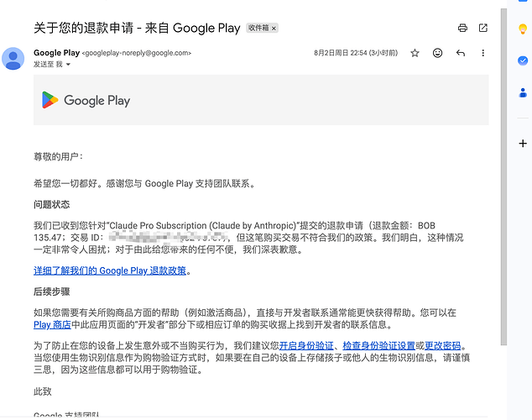
Task: Open more options three-dot menu
Action: pos(482,53)
